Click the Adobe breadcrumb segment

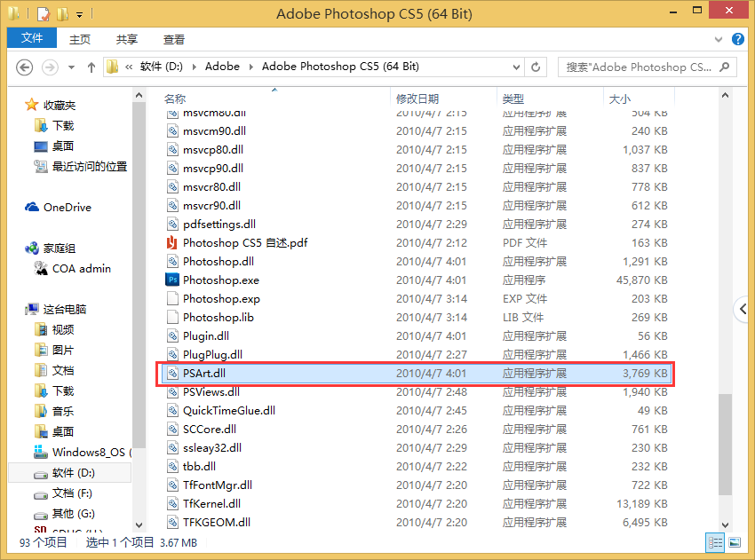[x=222, y=67]
